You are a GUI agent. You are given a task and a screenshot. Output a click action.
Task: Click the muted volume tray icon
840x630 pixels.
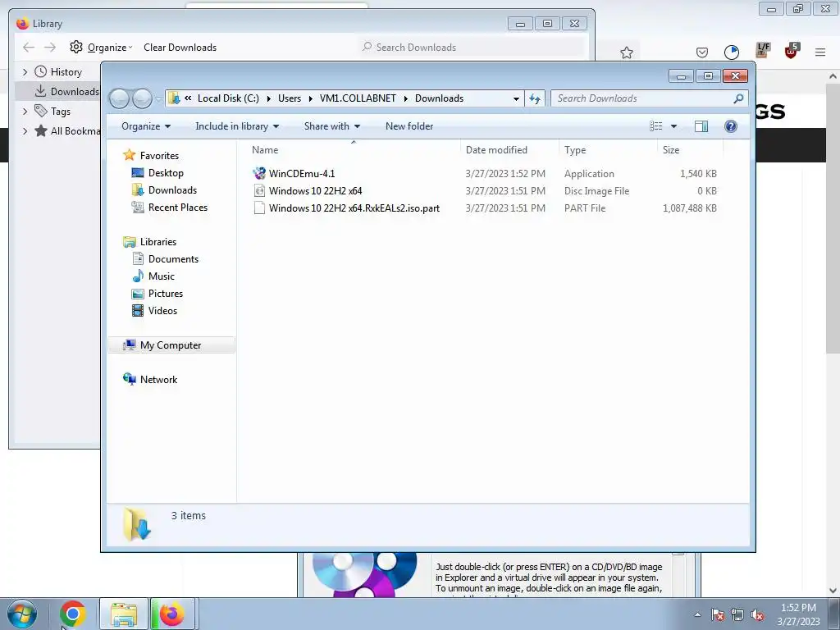coord(757,614)
